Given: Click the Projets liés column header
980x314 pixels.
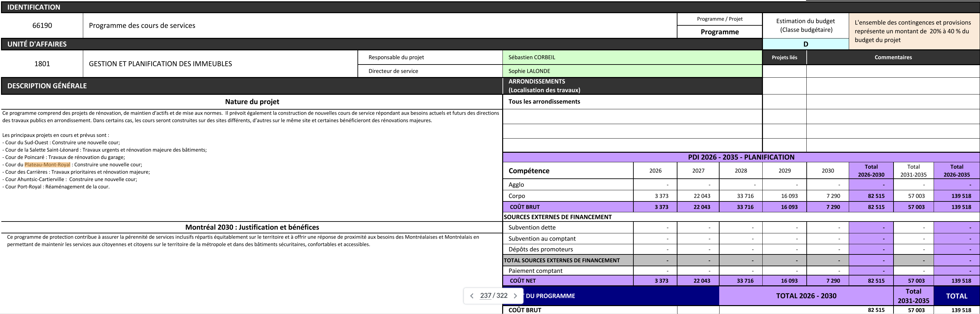Looking at the screenshot, I should click(784, 58).
